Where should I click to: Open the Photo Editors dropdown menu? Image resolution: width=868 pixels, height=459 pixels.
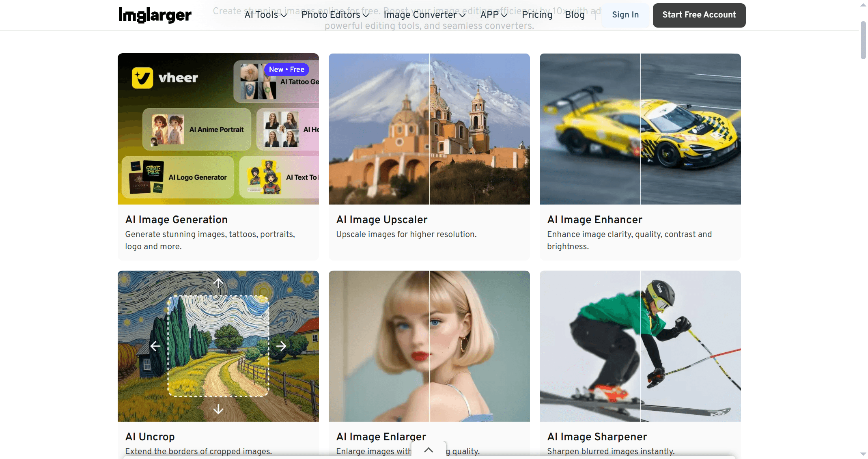tap(335, 15)
